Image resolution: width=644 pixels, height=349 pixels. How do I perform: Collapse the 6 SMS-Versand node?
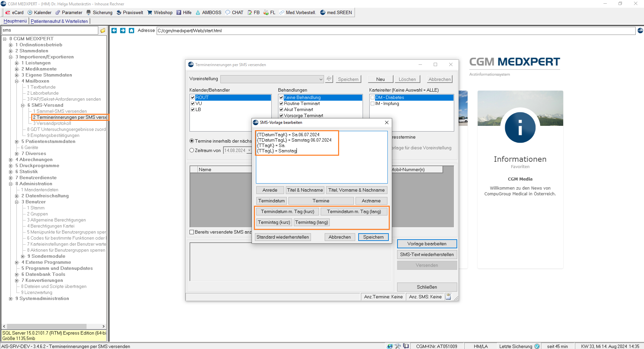[23, 105]
